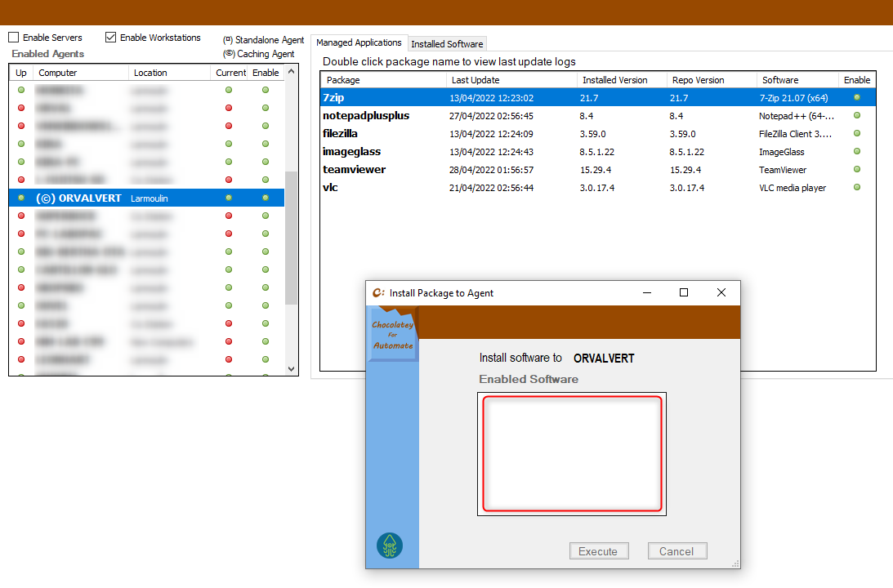Sort by the Package column header
The image size is (893, 588).
383,80
